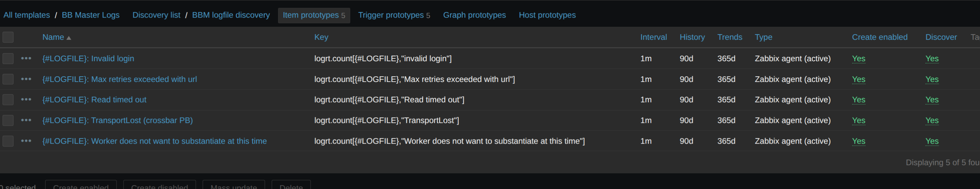
Task: Switch to the Trigger prototypes tab
Action: (394, 15)
